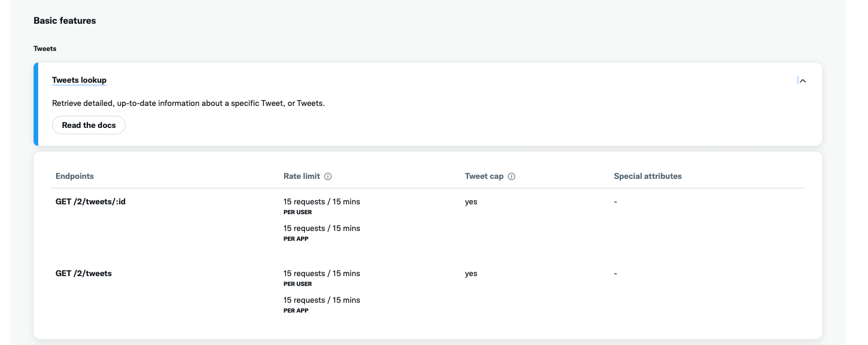The width and height of the screenshot is (868, 345).
Task: Click the info icon next to Rate limit
Action: point(328,177)
